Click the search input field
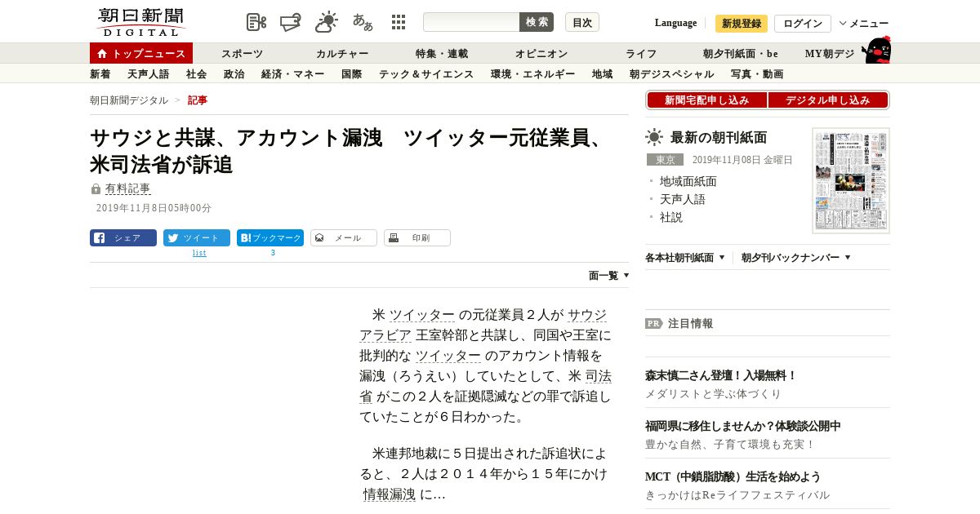980x514 pixels. tap(471, 22)
